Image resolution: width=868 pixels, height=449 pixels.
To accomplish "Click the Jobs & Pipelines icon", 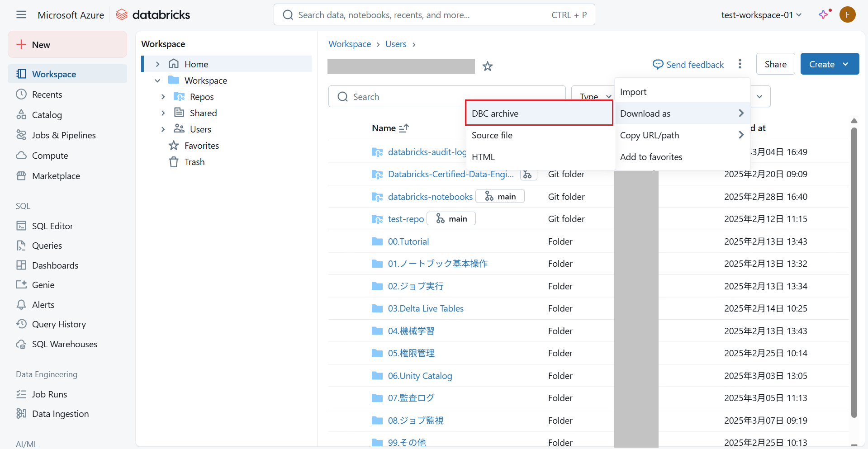I will (21, 135).
